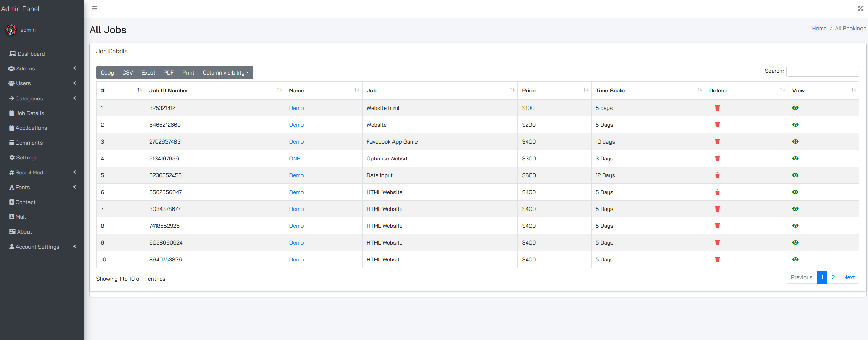Image resolution: width=868 pixels, height=340 pixels.
Task: Open the Column visibility dropdown
Action: click(x=226, y=72)
